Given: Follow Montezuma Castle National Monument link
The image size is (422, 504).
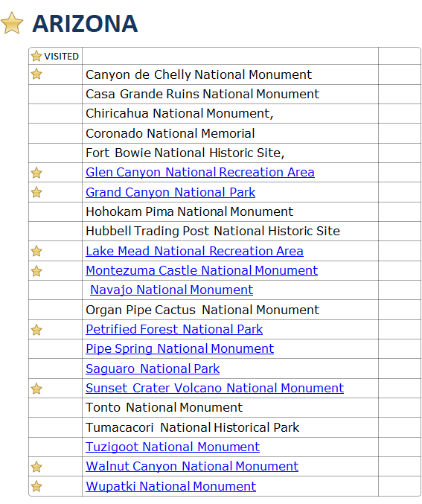Looking at the screenshot, I should click(202, 270).
